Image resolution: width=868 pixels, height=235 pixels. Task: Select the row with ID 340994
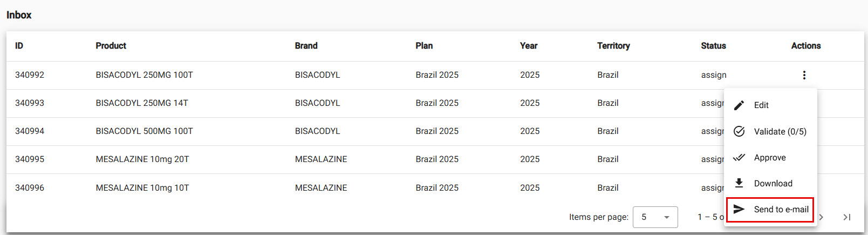point(30,131)
